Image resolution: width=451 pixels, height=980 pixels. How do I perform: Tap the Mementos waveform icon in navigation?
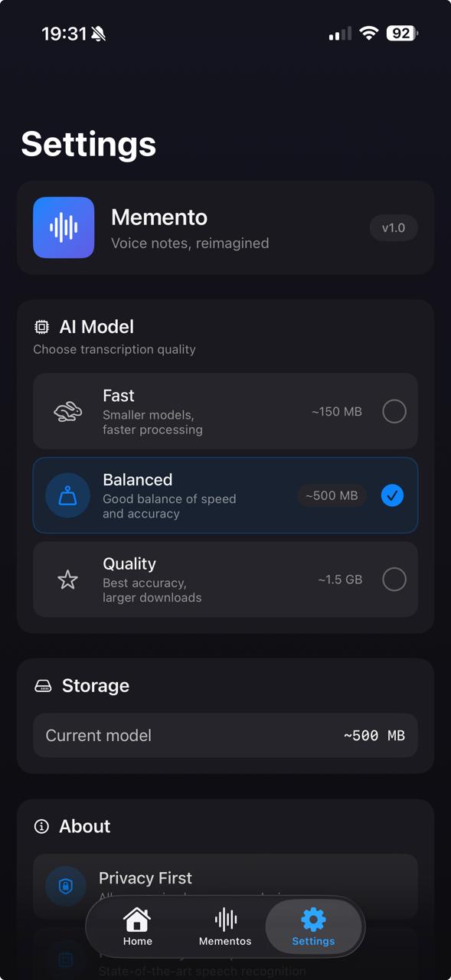224,918
